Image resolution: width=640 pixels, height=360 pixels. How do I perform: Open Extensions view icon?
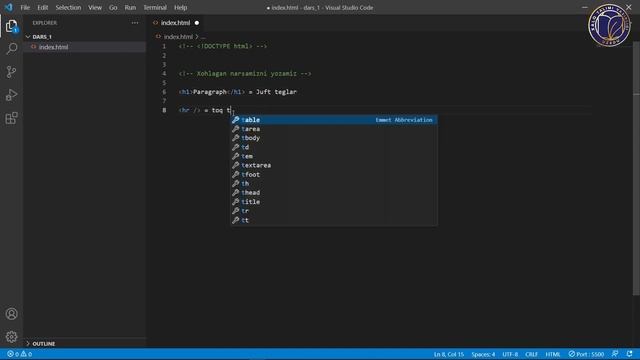tap(11, 118)
